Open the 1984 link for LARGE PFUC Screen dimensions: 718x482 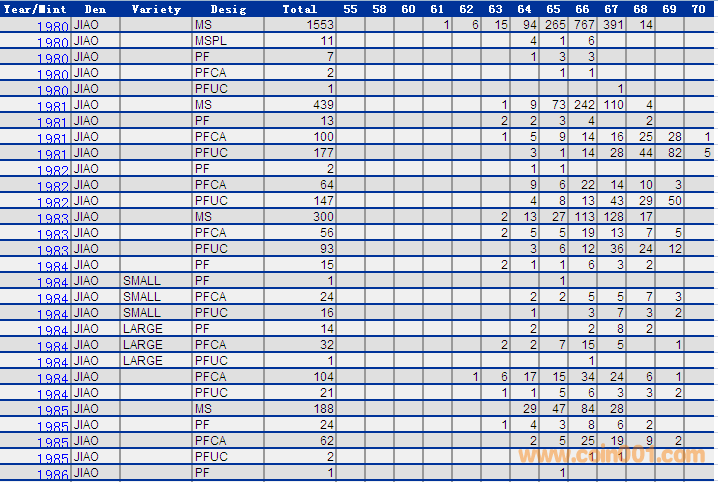point(52,363)
